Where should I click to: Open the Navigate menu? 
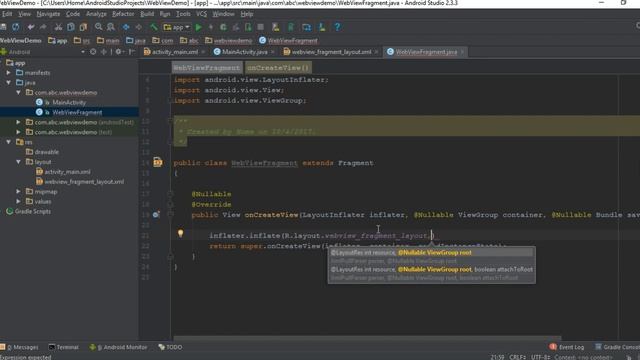coord(48,14)
